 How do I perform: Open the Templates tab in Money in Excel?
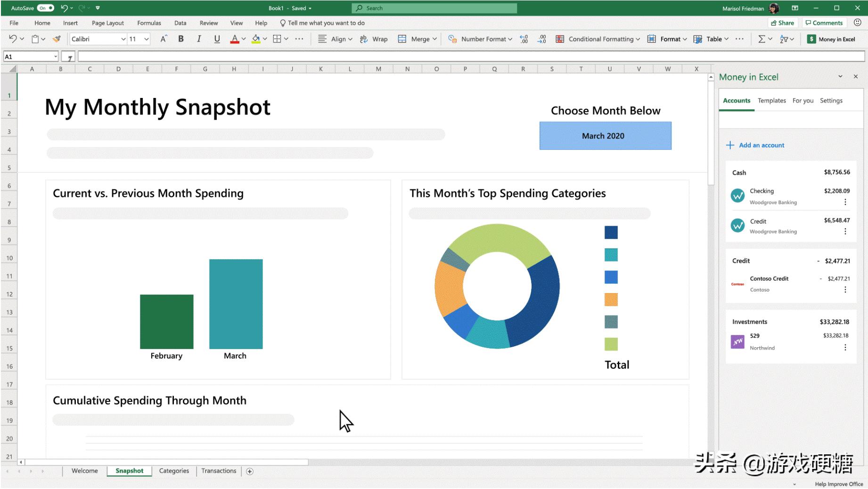(x=772, y=100)
